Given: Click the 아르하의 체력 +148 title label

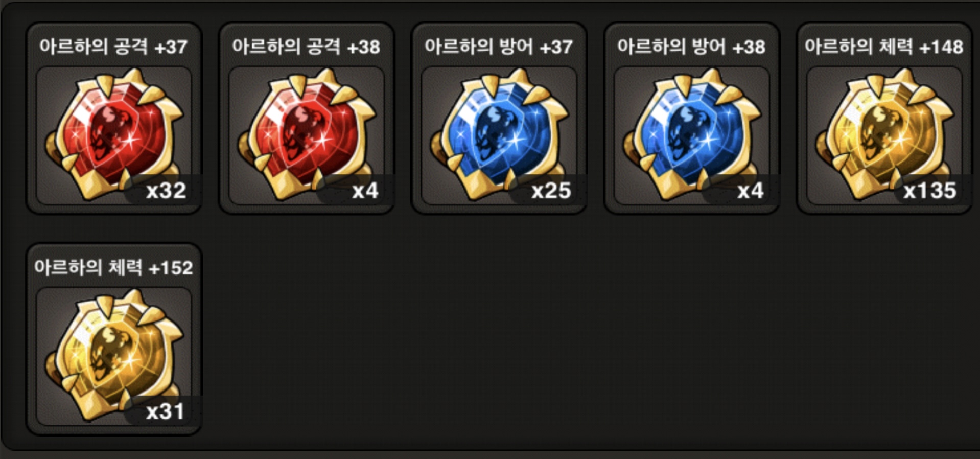Looking at the screenshot, I should click(x=884, y=47).
